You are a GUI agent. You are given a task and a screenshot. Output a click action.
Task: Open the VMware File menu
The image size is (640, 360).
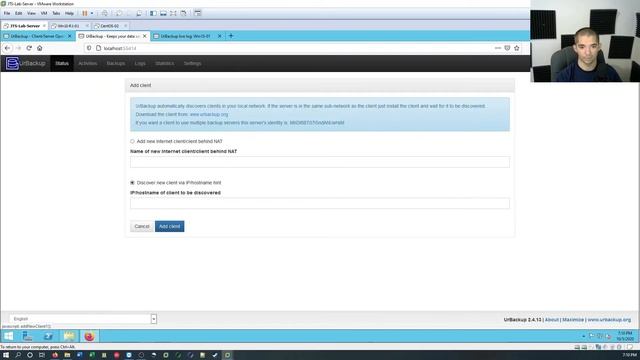click(7, 13)
